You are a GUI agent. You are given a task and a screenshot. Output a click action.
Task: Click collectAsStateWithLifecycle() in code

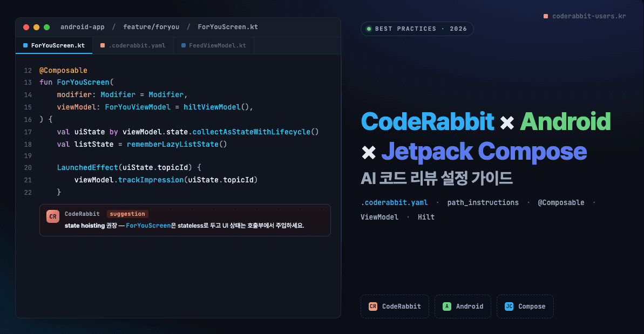pos(255,132)
